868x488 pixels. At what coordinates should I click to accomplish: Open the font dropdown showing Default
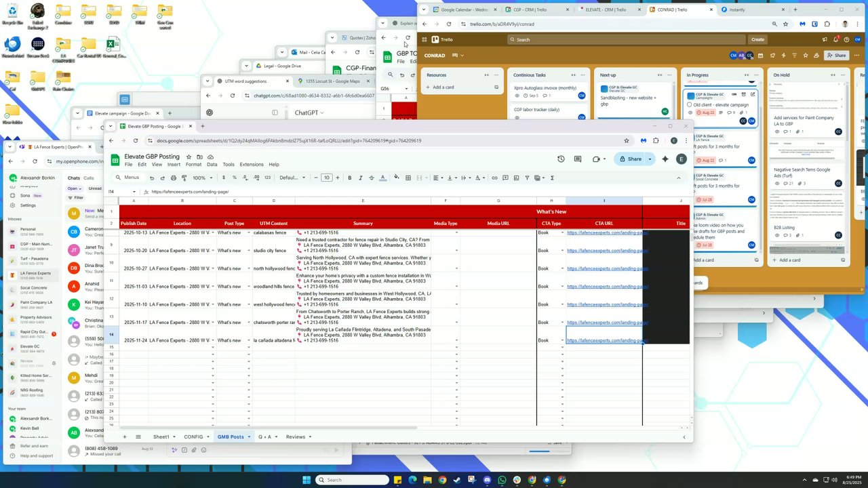292,178
